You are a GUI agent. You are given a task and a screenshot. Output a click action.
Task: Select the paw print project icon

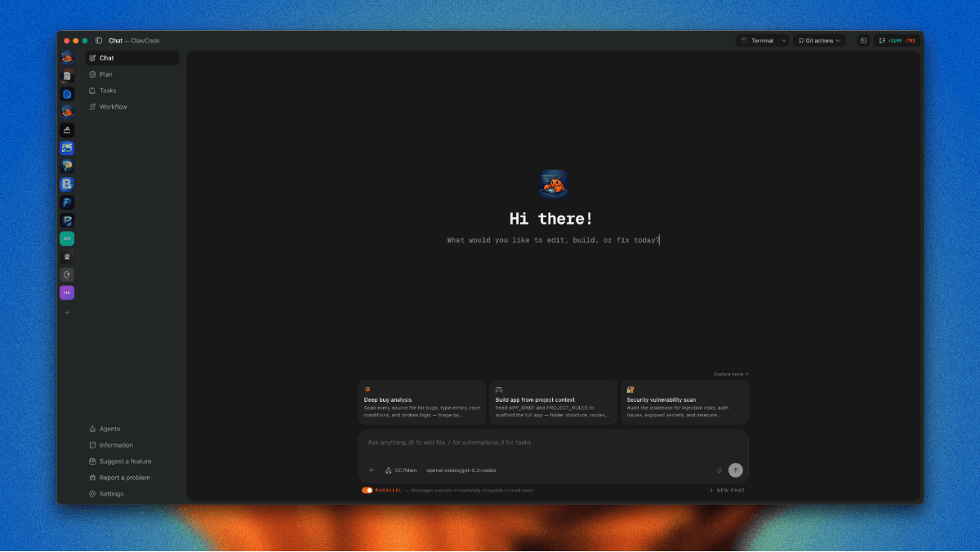(67, 256)
